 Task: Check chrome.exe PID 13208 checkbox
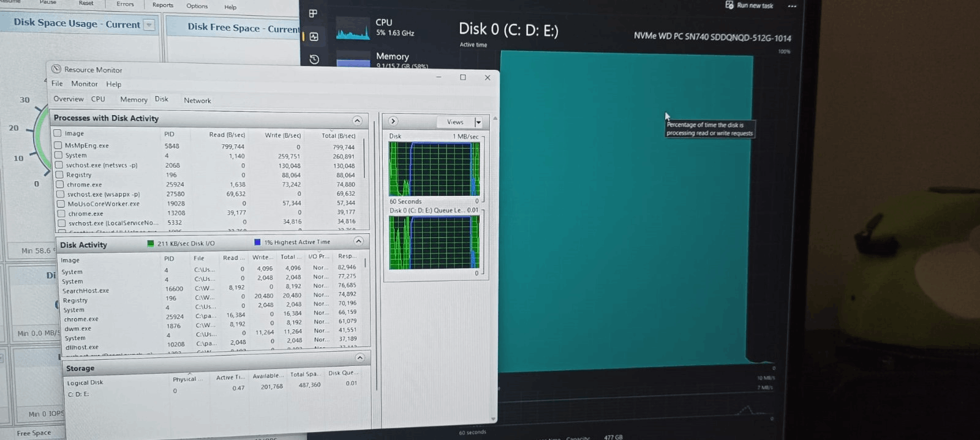(61, 214)
